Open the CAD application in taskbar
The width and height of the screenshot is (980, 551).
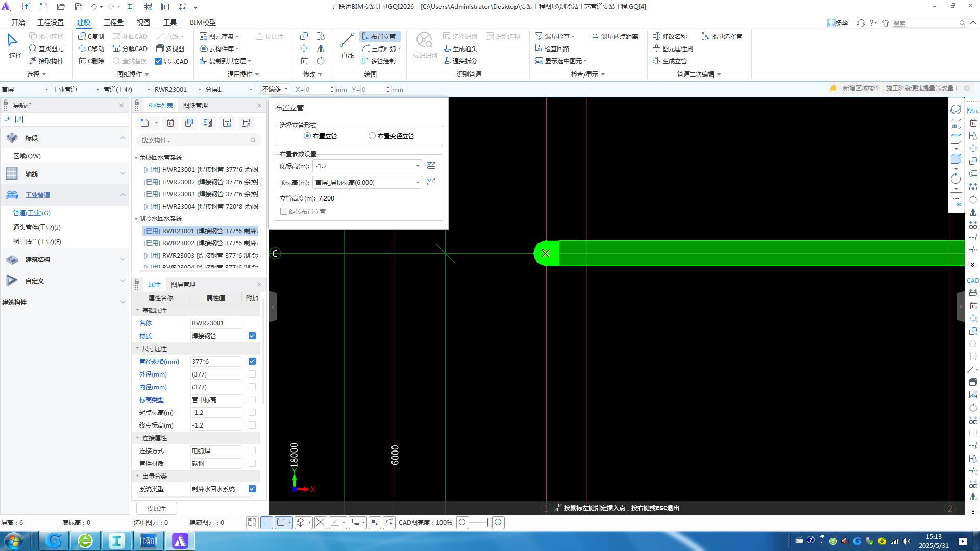pos(148,541)
